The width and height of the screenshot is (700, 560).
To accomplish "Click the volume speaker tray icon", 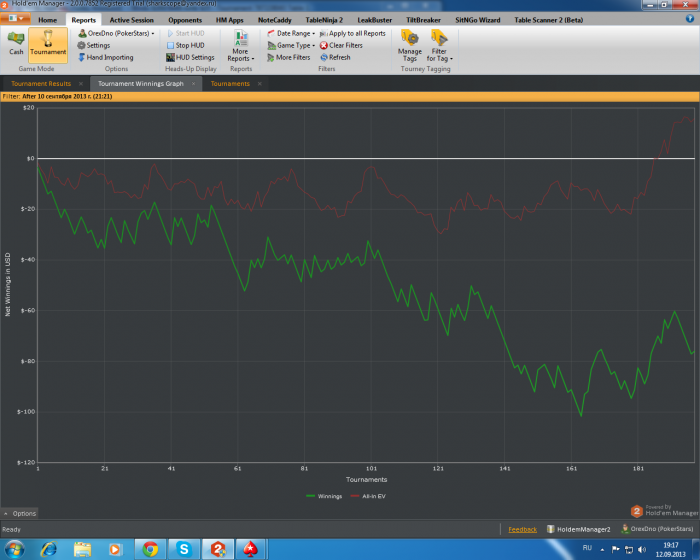I will pos(642,549).
